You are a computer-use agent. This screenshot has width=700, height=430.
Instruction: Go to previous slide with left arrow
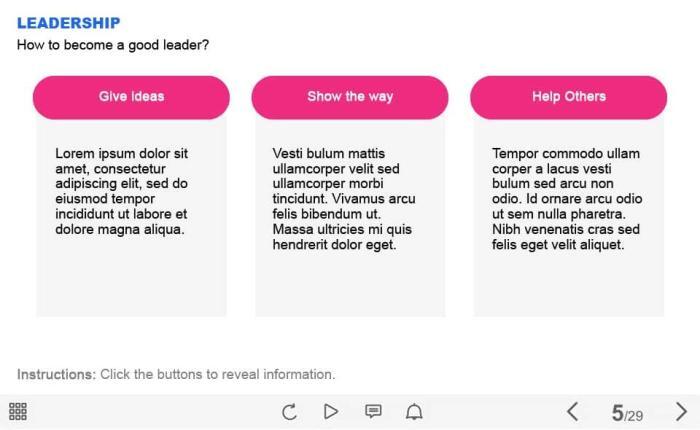point(573,411)
